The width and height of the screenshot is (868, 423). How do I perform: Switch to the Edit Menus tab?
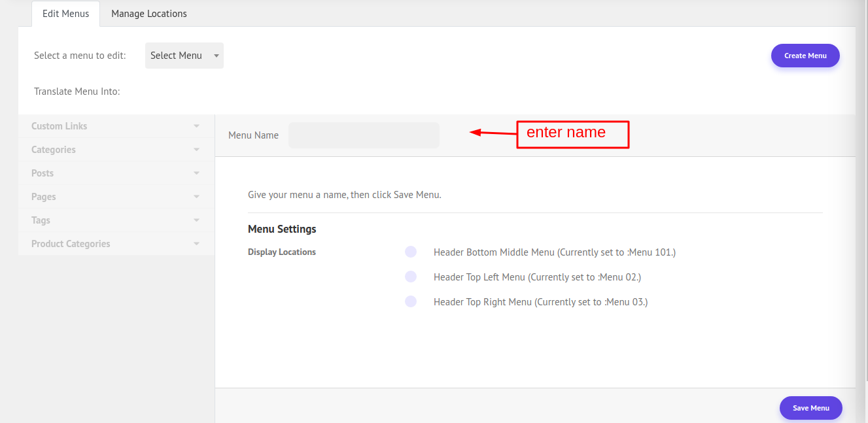65,14
